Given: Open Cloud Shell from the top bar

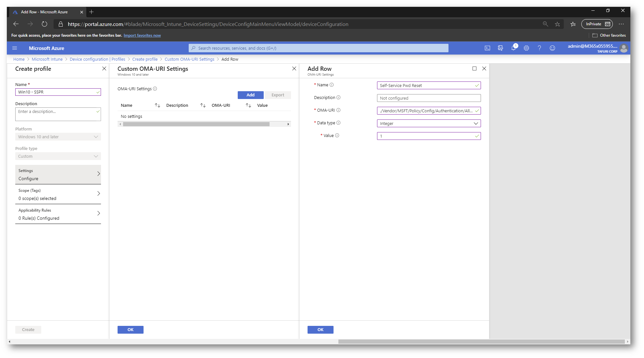Looking at the screenshot, I should pos(487,48).
